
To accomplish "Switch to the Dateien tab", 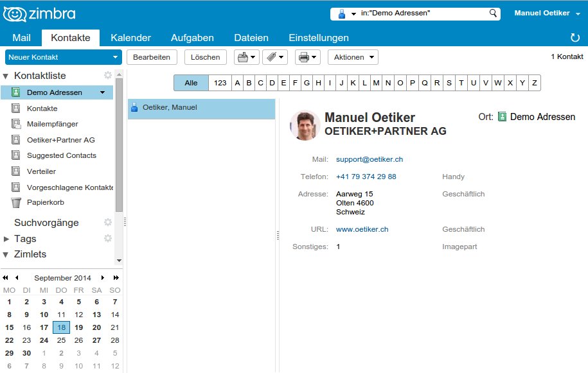I will 251,38.
